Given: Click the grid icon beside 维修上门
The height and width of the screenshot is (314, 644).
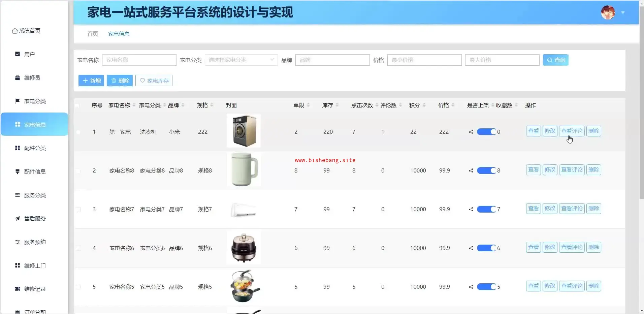Looking at the screenshot, I should (18, 265).
